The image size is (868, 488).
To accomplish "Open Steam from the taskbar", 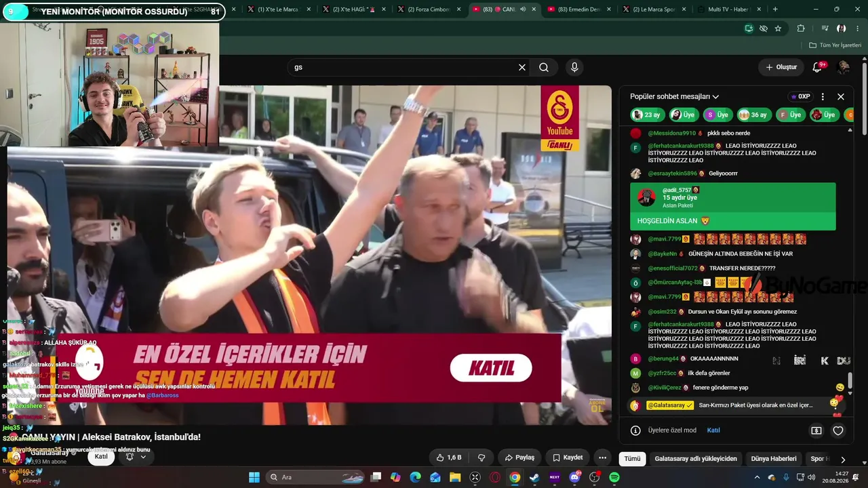I will (x=535, y=477).
